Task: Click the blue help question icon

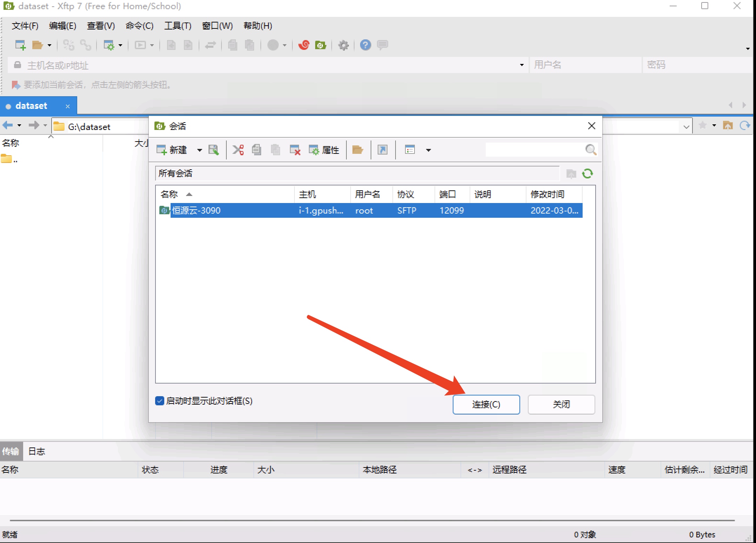Action: 365,45
